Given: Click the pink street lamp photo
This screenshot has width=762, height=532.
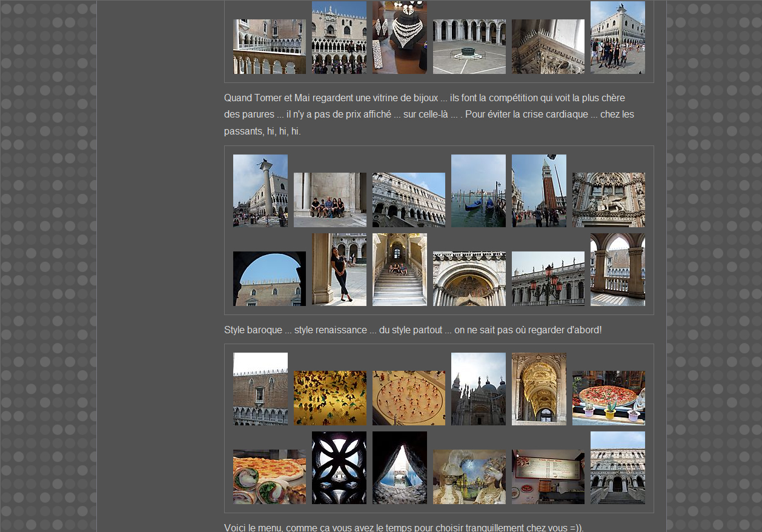Looking at the screenshot, I should point(548,279).
